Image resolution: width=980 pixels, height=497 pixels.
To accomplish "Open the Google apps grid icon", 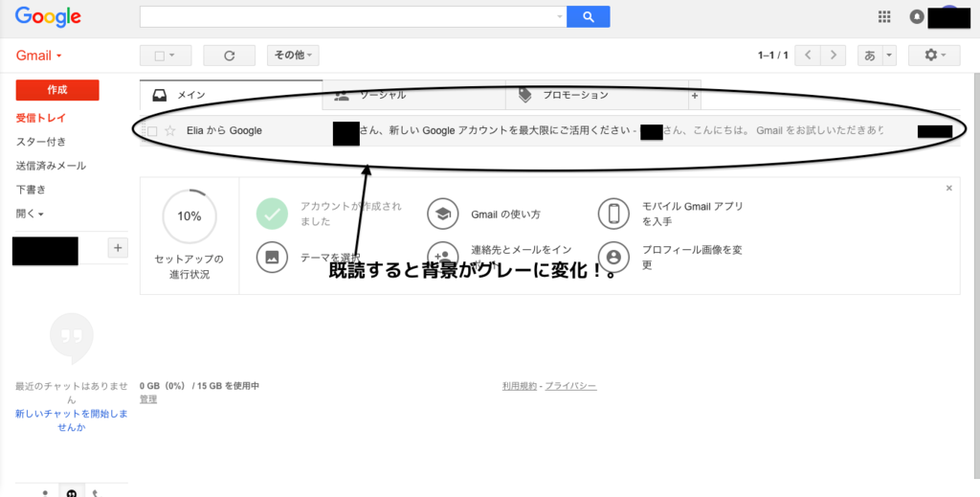I will pyautogui.click(x=883, y=17).
